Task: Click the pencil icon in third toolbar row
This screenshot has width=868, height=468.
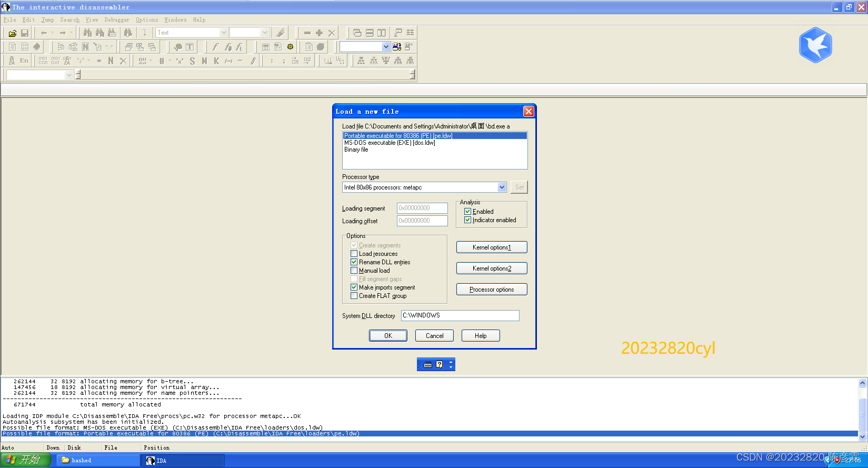Action: click(253, 61)
